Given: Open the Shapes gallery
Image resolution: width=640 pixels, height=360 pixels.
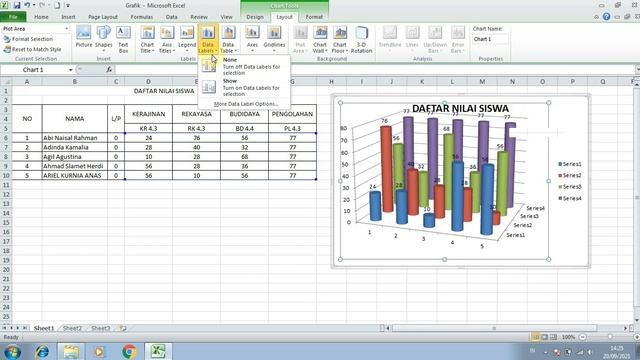Looking at the screenshot, I should click(104, 39).
